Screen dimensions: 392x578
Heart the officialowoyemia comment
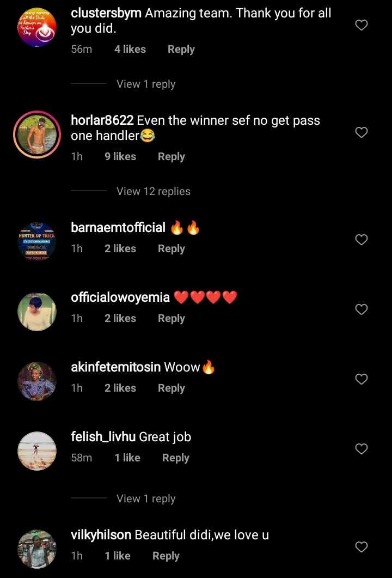tap(362, 309)
